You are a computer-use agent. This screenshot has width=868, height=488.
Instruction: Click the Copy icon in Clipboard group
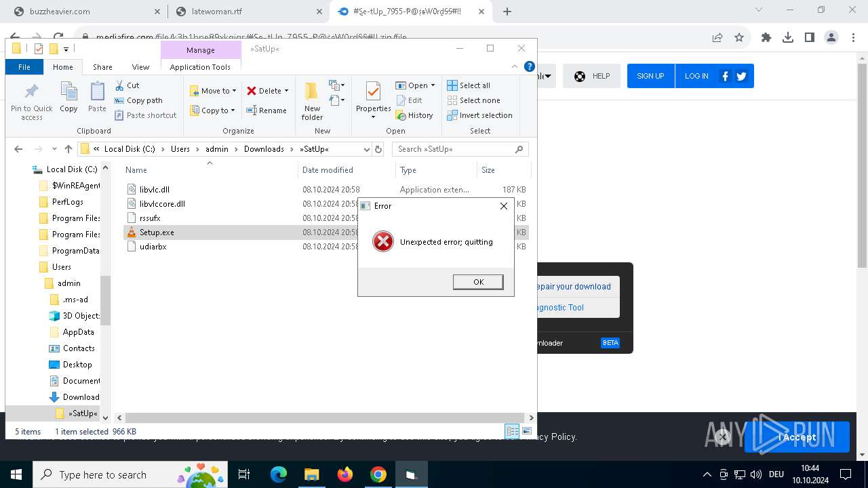[x=68, y=97]
